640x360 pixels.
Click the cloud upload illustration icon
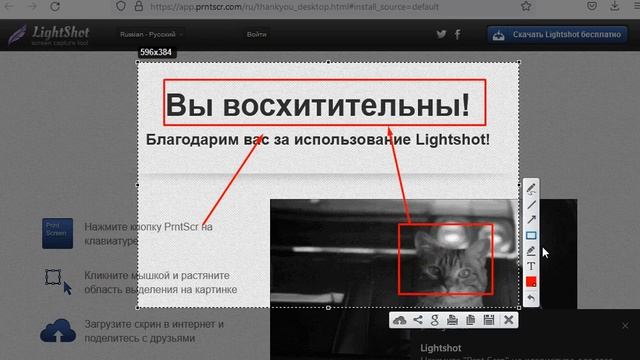(58, 331)
